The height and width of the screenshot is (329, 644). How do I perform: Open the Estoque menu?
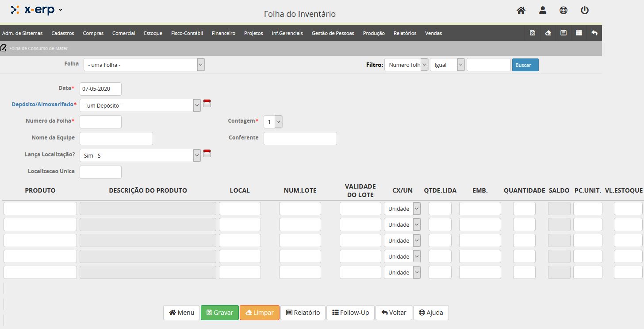click(153, 33)
